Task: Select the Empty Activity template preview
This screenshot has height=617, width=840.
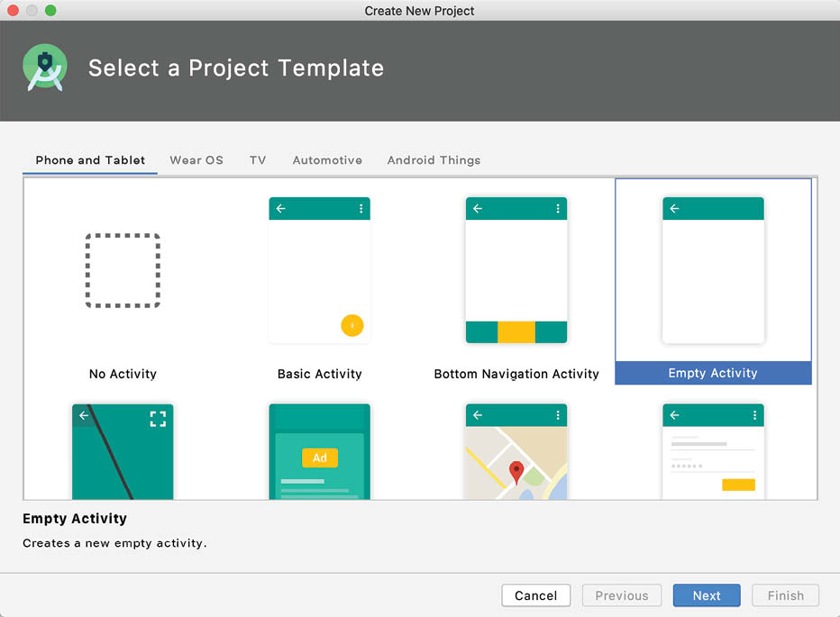Action: coord(713,270)
